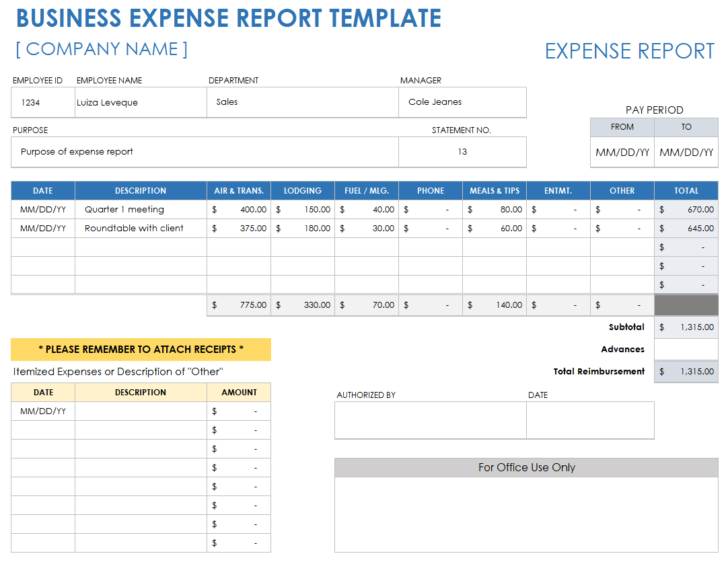The width and height of the screenshot is (728, 562).
Task: Select the empty Advances amount cell
Action: click(686, 349)
